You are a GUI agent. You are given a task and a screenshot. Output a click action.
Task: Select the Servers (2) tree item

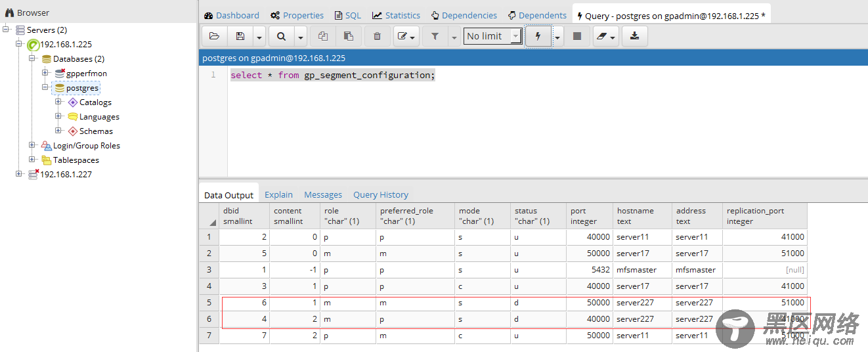47,30
